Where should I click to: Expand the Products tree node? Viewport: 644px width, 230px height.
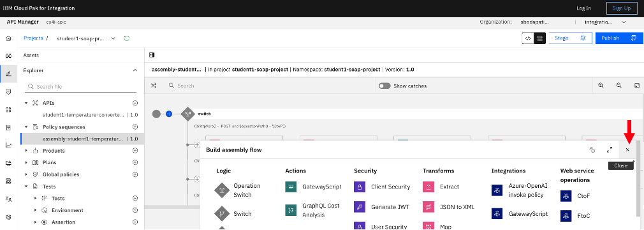point(26,151)
